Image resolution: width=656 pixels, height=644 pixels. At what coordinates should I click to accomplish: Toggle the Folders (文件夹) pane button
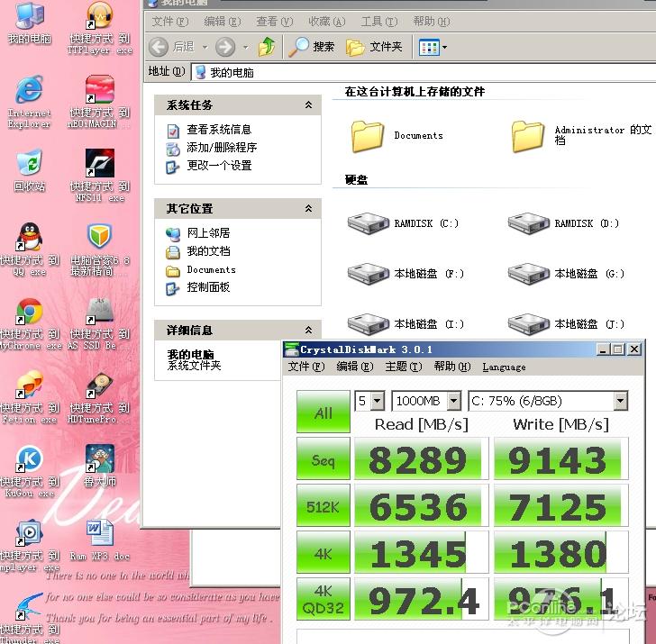click(x=375, y=47)
